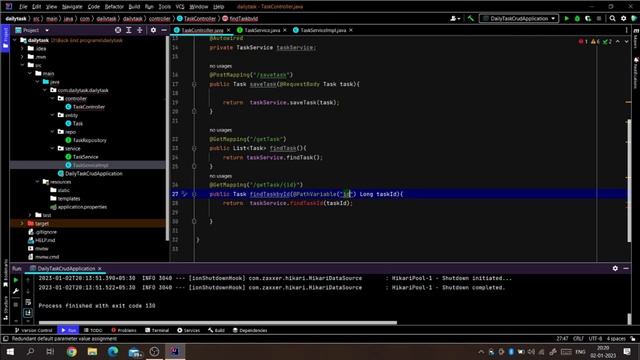Open the user account icon dropdown

[x=455, y=18]
